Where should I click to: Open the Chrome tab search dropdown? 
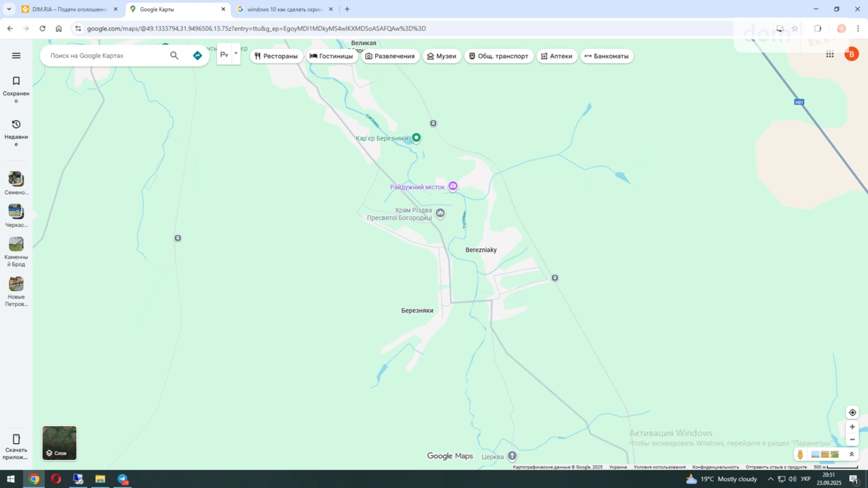click(x=8, y=9)
